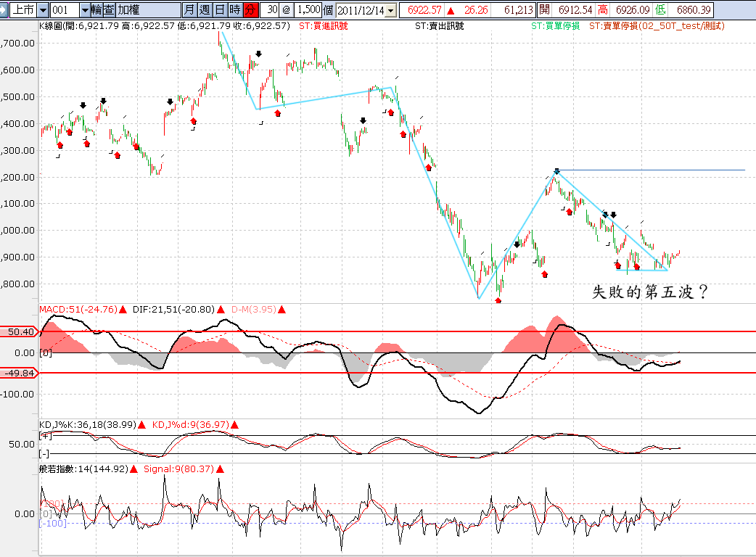756x557 pixels.
Task: Click the 失敗的第五波？ annotation text
Action: [650, 292]
